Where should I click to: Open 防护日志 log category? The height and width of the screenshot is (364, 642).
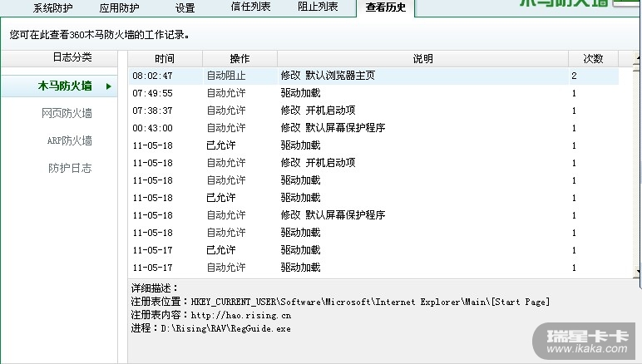tap(70, 168)
